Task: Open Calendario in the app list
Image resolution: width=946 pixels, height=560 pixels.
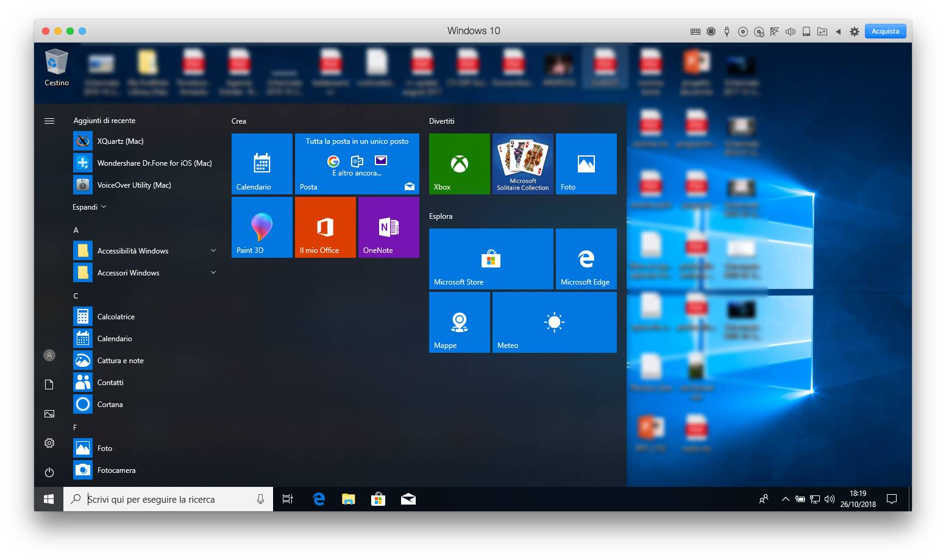Action: point(145,339)
